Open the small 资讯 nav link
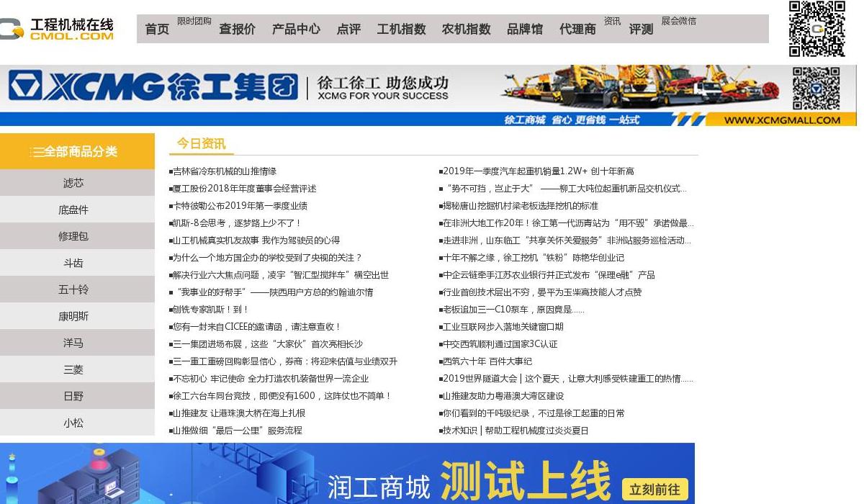This screenshot has width=864, height=504. 612,21
